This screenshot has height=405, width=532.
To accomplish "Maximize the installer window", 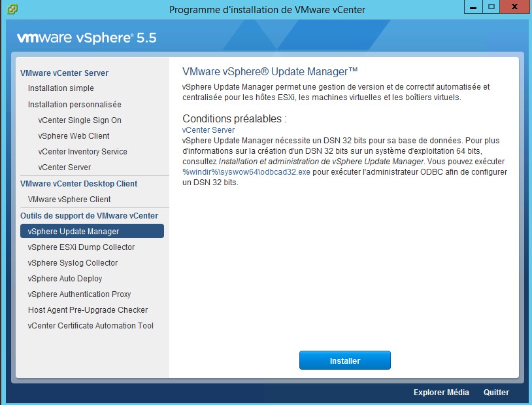I will coord(491,7).
